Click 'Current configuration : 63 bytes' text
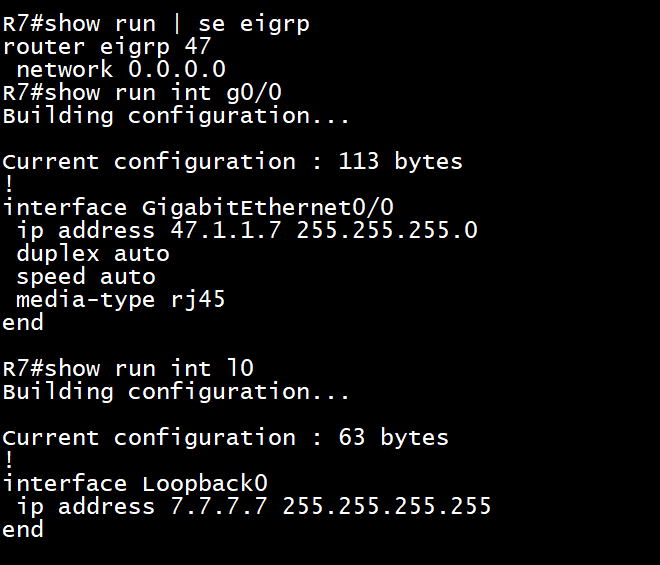 point(226,438)
